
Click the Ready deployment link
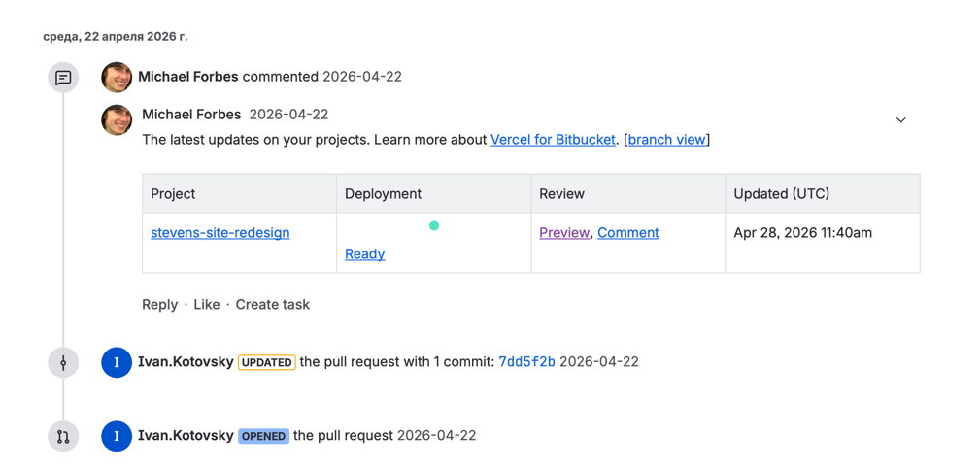tap(364, 254)
